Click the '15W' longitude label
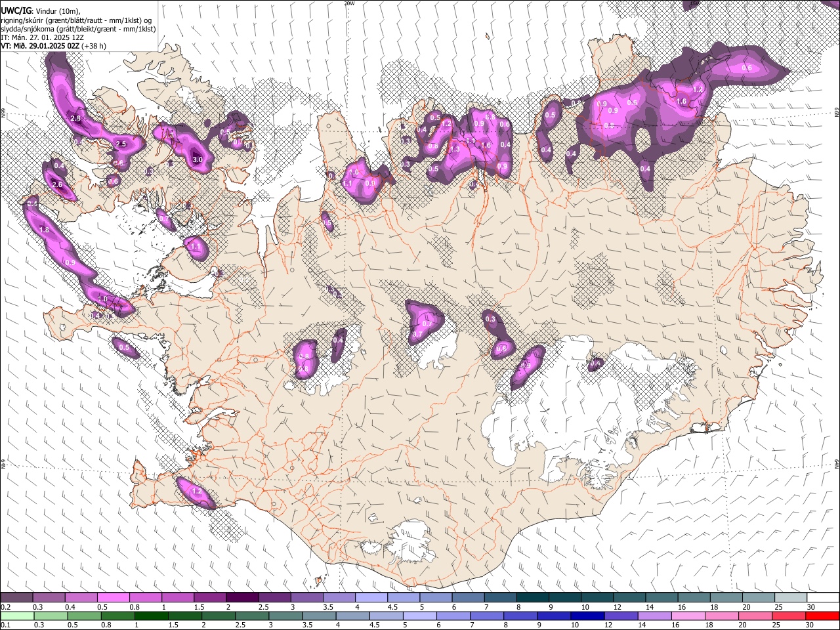The image size is (840, 630). [695, 3]
